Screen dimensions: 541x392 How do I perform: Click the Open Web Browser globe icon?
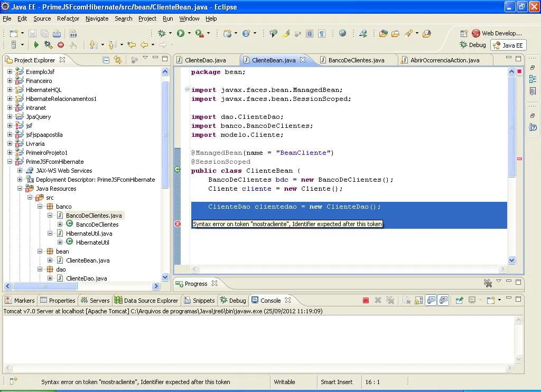[342, 33]
